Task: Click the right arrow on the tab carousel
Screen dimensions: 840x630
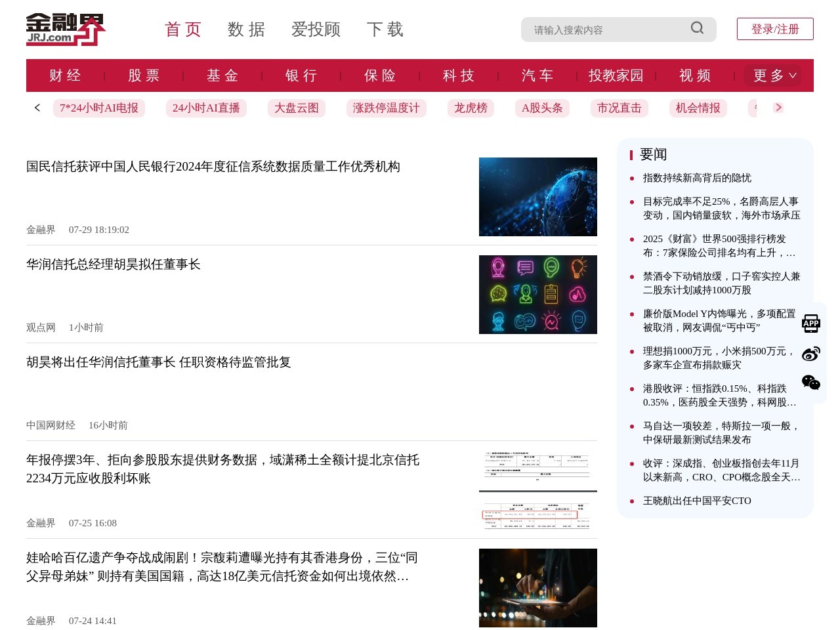Action: click(778, 108)
